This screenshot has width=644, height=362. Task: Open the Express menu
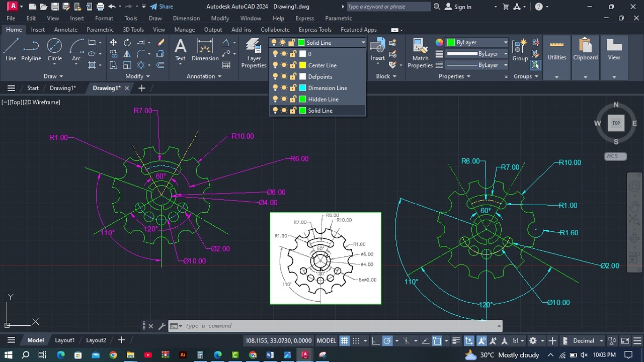[305, 19]
